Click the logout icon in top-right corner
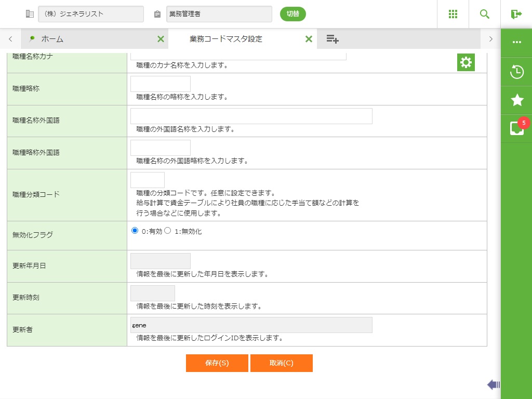532x399 pixels. (516, 14)
